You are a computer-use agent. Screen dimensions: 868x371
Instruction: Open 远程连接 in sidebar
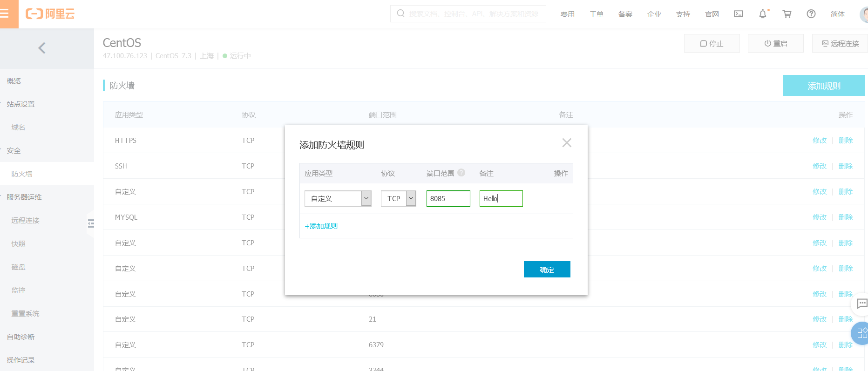point(26,221)
